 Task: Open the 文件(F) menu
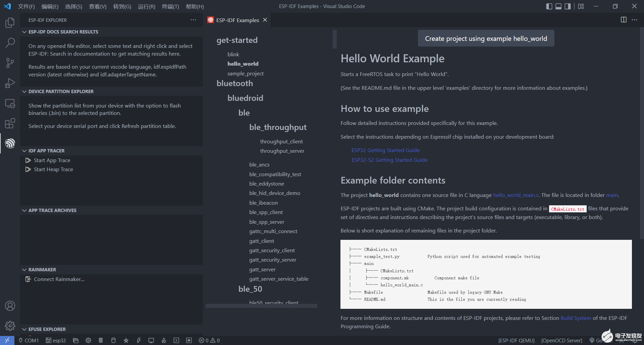(x=26, y=6)
